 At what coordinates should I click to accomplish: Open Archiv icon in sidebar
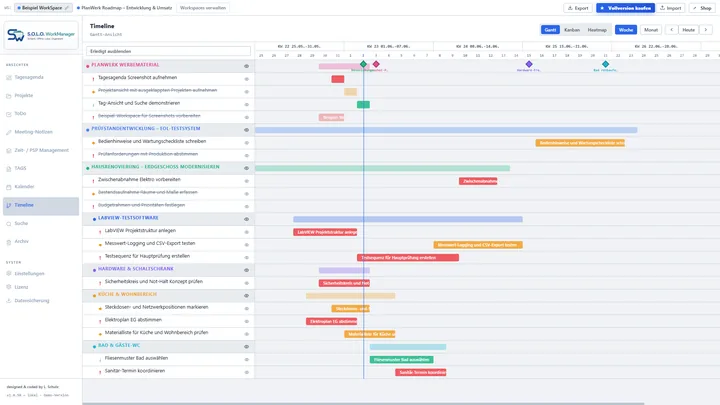click(9, 242)
